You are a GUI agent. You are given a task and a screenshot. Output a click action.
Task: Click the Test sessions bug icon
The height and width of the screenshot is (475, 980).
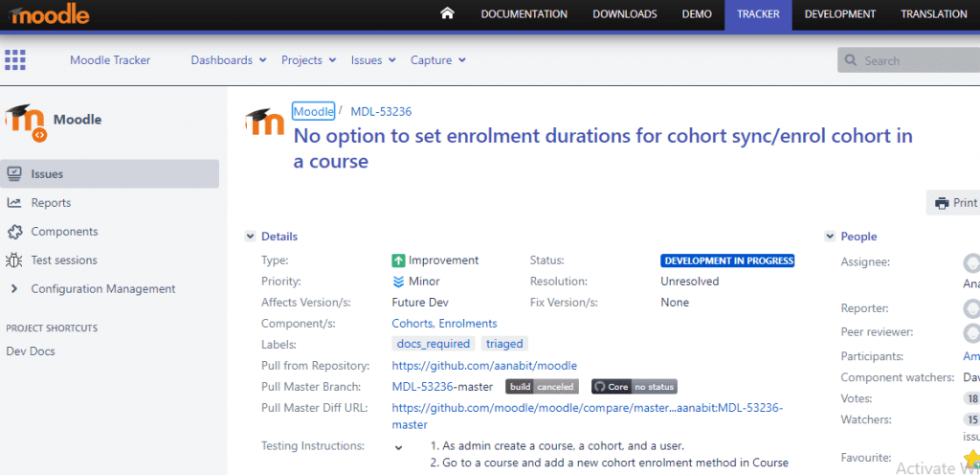pos(13,260)
